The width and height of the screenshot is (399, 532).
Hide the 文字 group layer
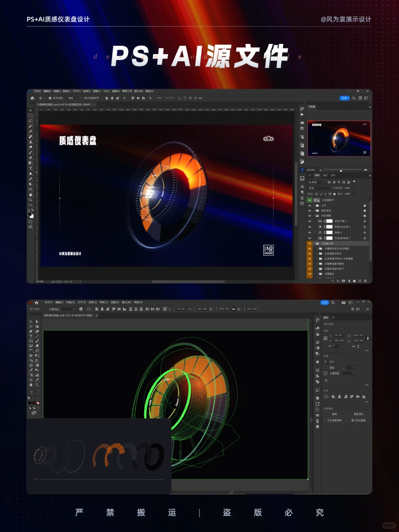click(310, 206)
